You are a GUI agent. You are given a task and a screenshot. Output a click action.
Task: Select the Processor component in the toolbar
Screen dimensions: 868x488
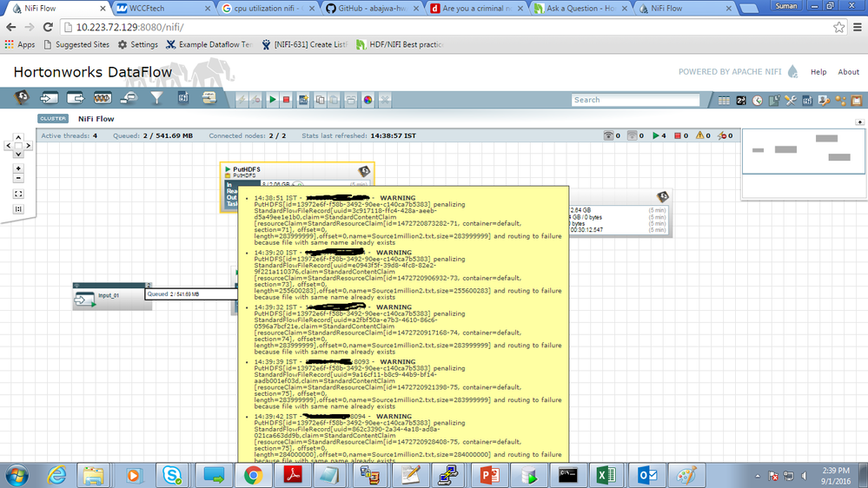22,98
